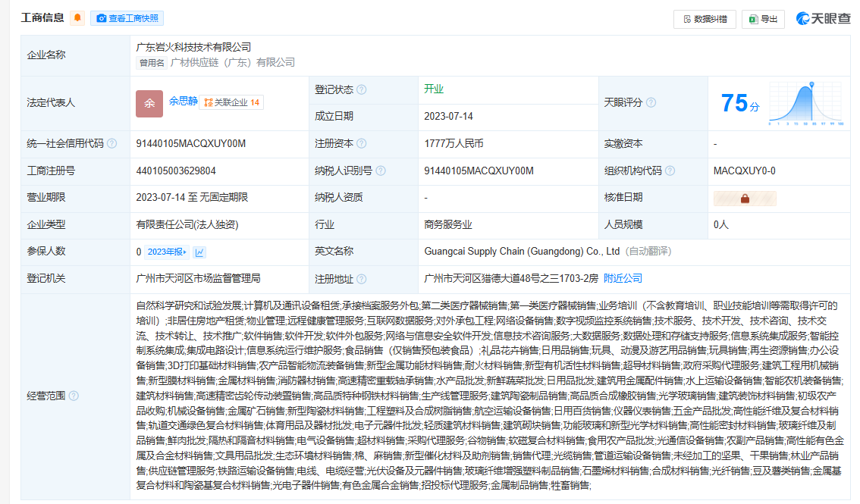Click the 曾用名 tag
This screenshot has width=860, height=504.
click(152, 63)
